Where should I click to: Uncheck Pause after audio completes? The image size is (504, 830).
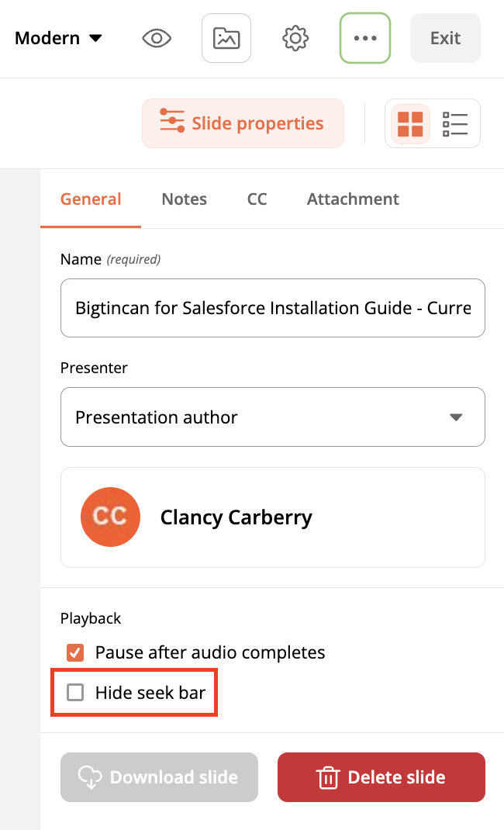coord(75,652)
